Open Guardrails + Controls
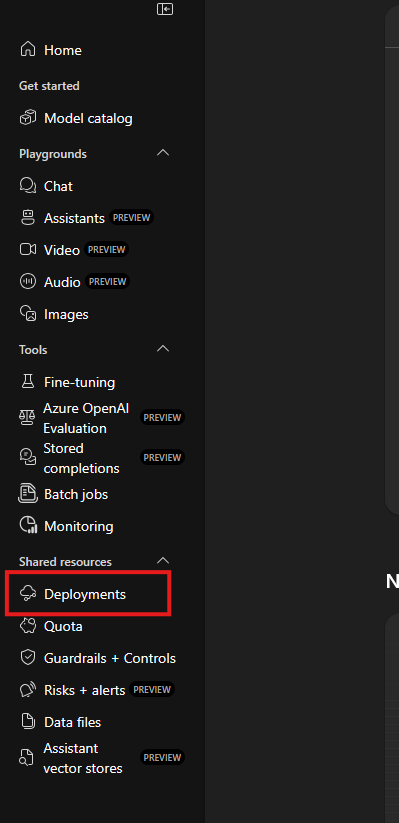This screenshot has width=399, height=823. 110,659
